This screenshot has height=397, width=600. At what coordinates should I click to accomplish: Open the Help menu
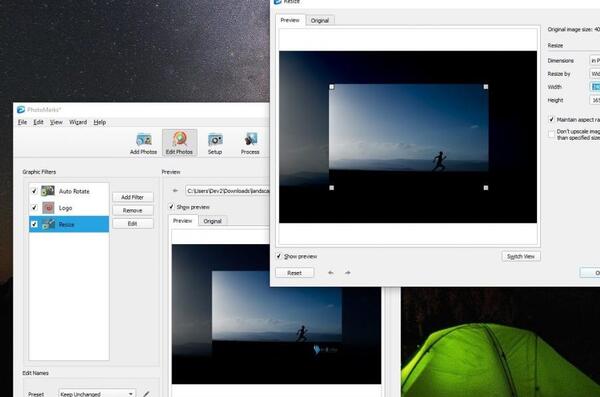[x=100, y=122]
